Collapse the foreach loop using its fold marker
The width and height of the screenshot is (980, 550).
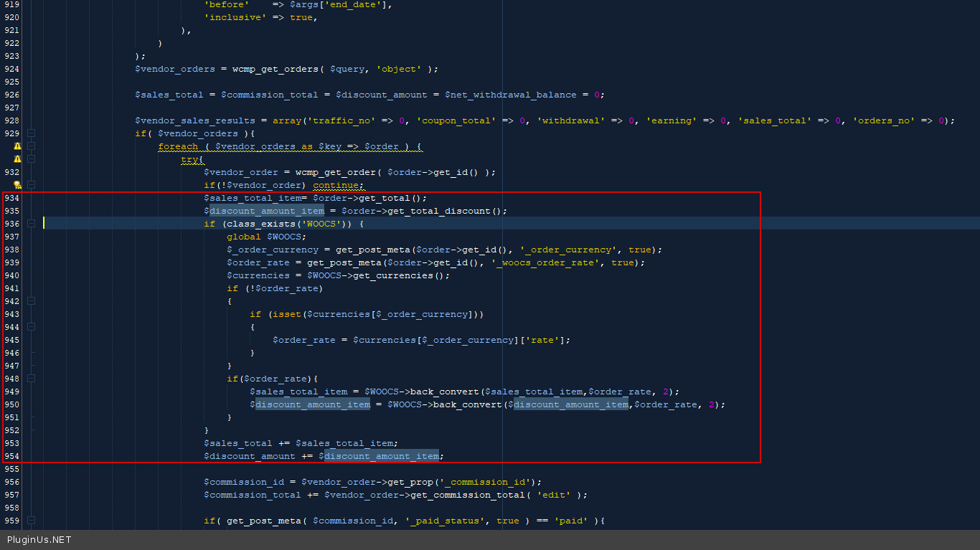click(31, 146)
